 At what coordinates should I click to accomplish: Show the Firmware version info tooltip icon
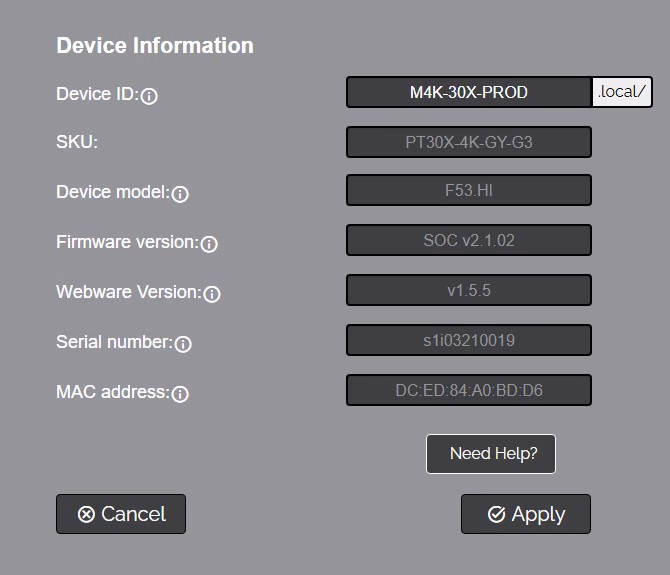pyautogui.click(x=209, y=244)
